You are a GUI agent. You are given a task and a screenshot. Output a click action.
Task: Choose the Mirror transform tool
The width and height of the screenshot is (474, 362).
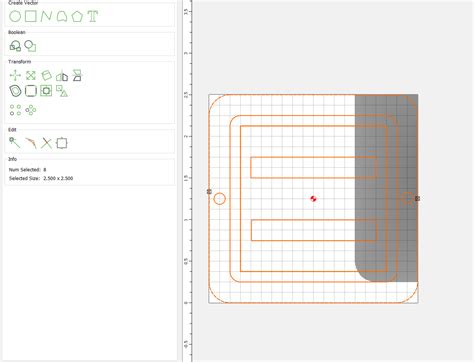click(62, 76)
